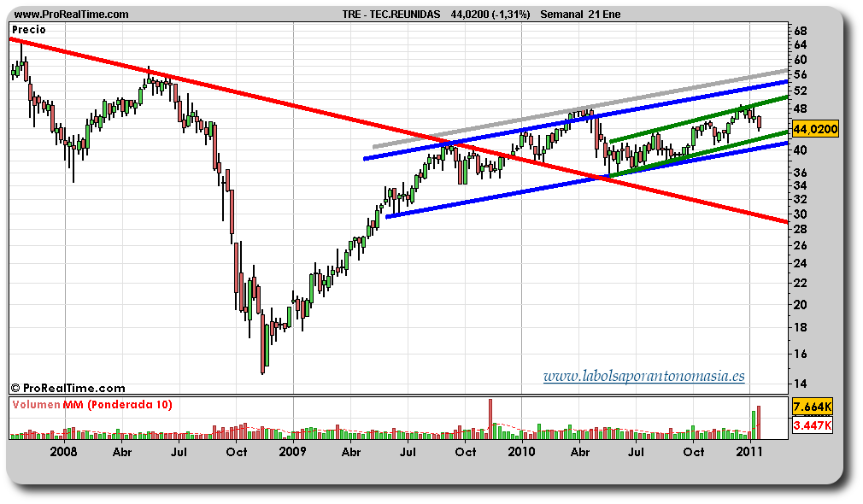This screenshot has height=504, width=863.
Task: Click the tall red volume bar near late 2009
Action: point(490,419)
